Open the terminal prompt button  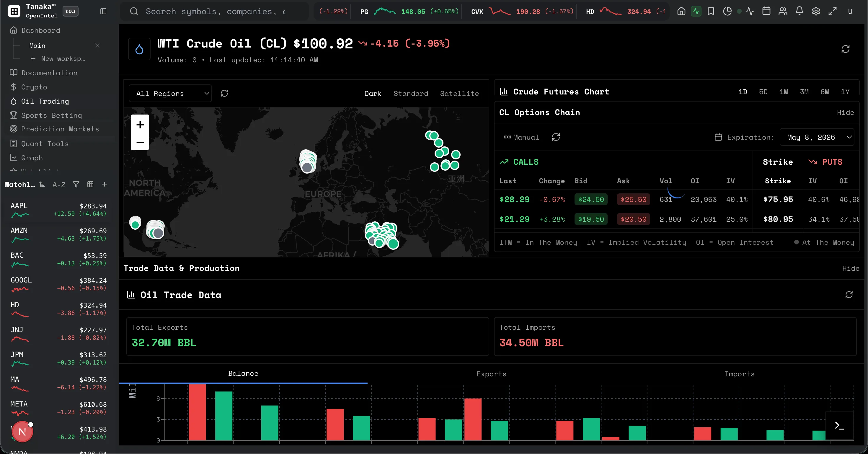pyautogui.click(x=840, y=426)
